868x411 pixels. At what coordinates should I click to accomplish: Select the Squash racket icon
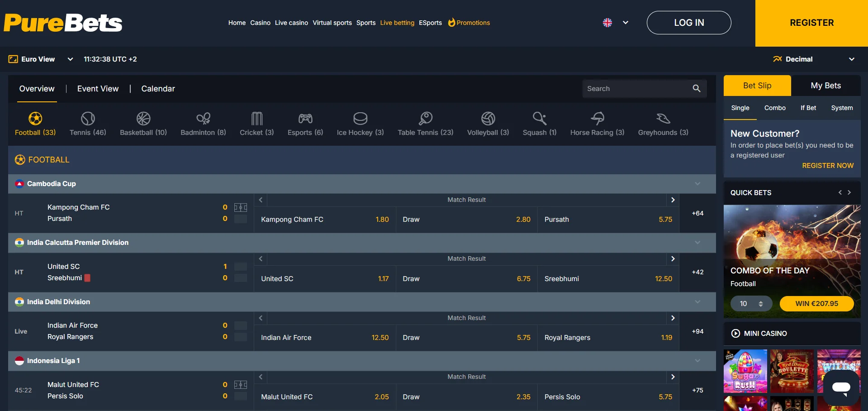(x=540, y=119)
